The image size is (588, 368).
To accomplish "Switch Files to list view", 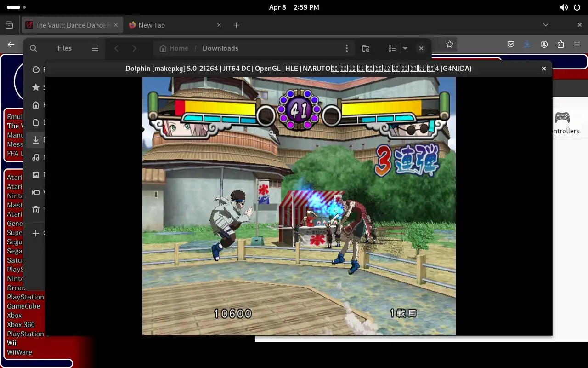I will click(x=392, y=48).
